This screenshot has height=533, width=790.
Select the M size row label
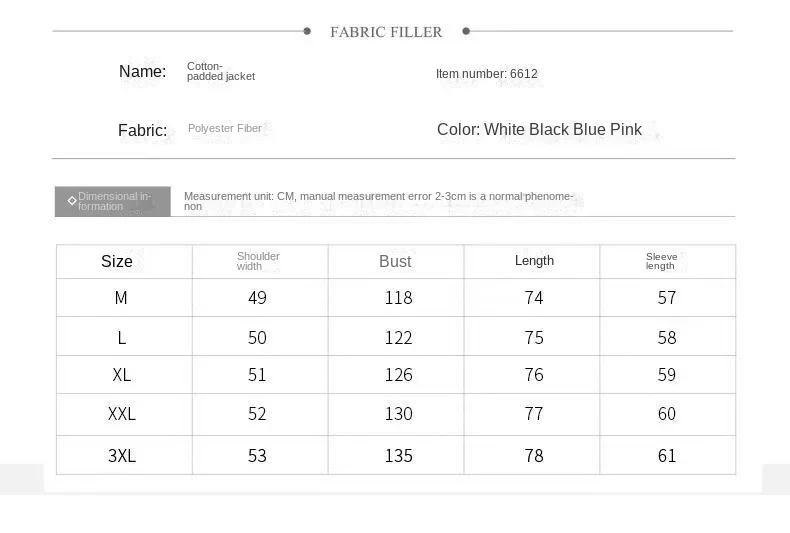[121, 298]
